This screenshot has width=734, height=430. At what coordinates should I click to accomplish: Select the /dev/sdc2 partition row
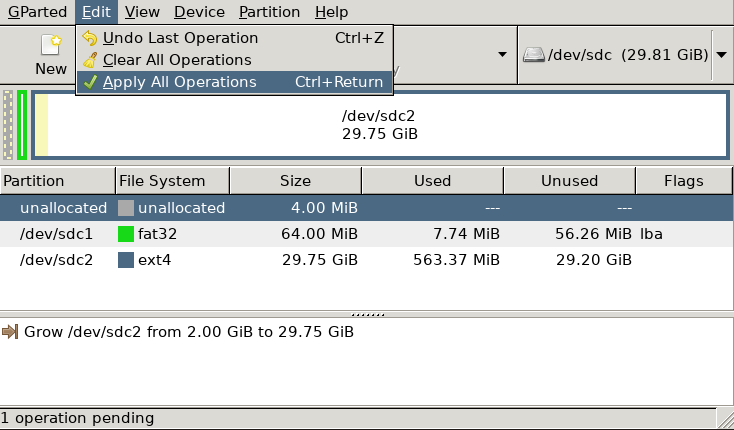pyautogui.click(x=367, y=260)
